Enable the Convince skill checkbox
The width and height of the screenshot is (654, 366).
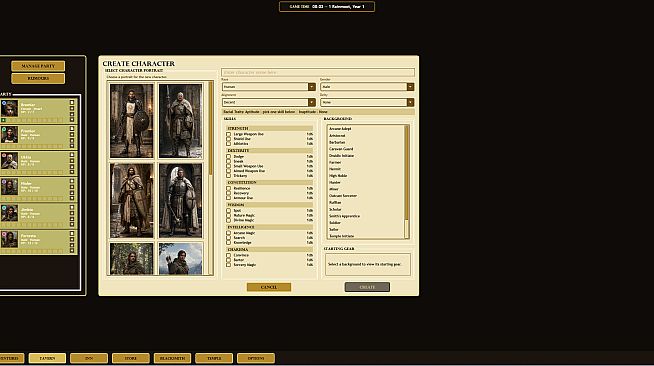pyautogui.click(x=229, y=255)
